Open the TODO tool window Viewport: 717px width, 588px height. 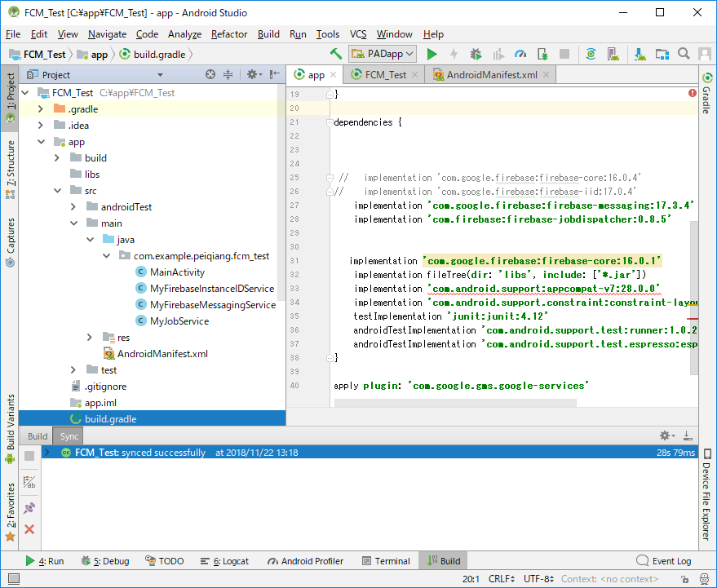165,561
